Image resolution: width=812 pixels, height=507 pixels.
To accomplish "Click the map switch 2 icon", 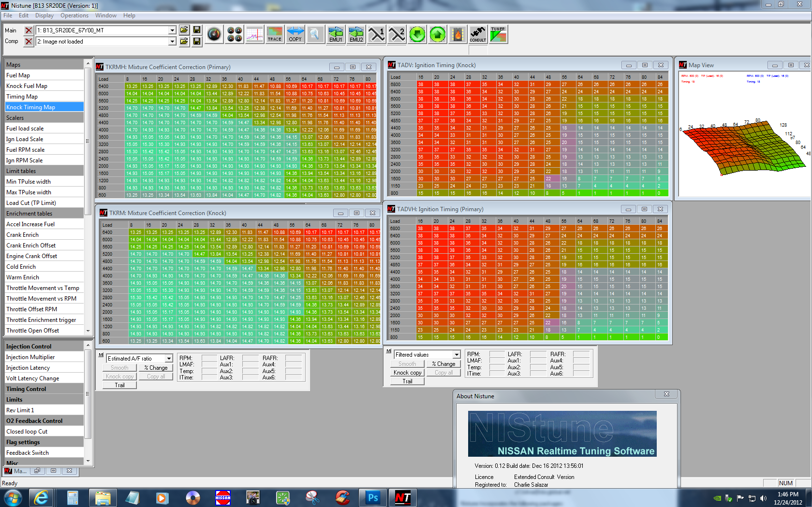I will 397,34.
